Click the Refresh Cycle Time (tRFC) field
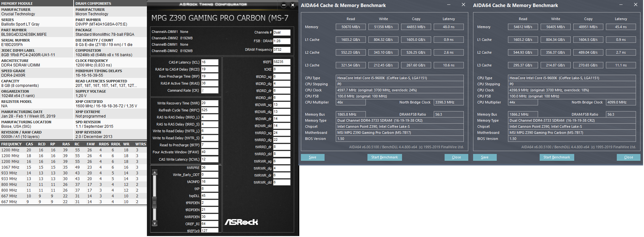 [210, 110]
